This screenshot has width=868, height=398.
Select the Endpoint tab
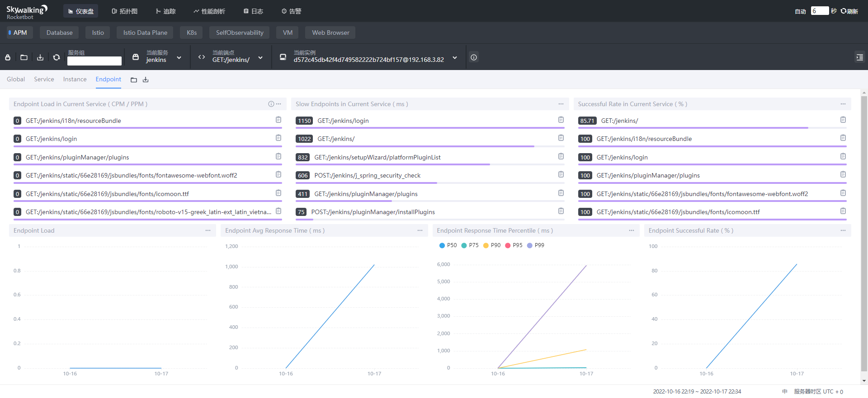tap(108, 79)
